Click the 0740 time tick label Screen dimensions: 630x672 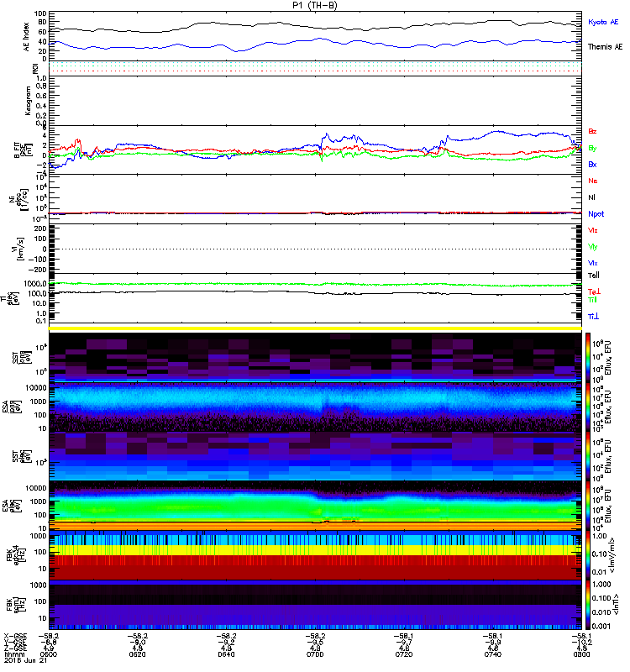[x=493, y=654]
